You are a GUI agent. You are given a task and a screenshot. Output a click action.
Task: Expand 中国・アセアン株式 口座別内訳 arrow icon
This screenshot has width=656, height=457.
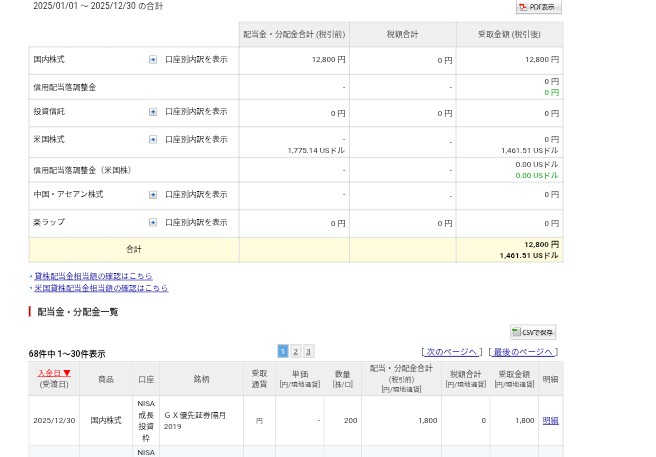(x=153, y=195)
